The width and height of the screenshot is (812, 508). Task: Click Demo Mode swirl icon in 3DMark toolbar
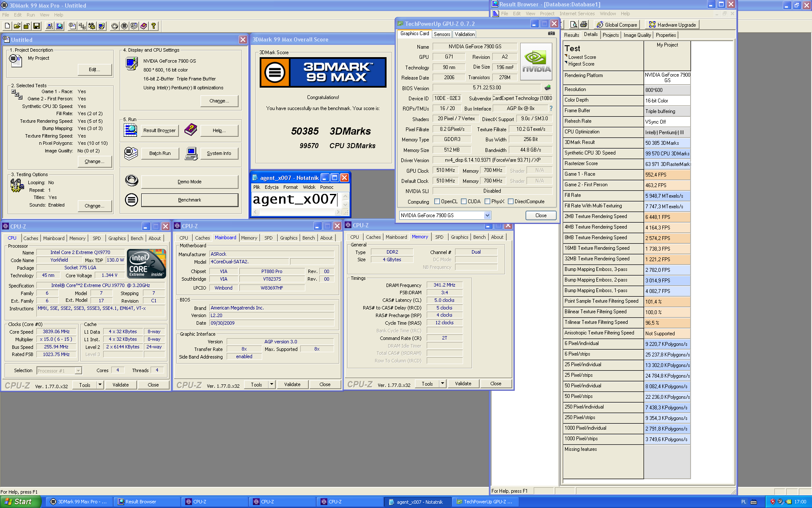115,26
